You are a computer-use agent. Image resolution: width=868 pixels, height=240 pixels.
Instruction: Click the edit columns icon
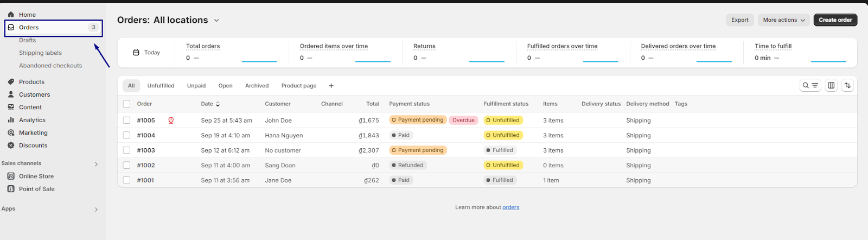[831, 85]
